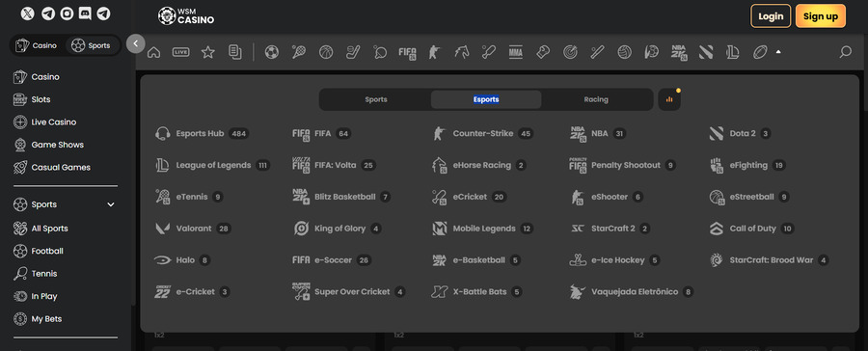Select the Counter-Strike icon in top toolbar
This screenshot has width=868, height=351.
point(435,52)
